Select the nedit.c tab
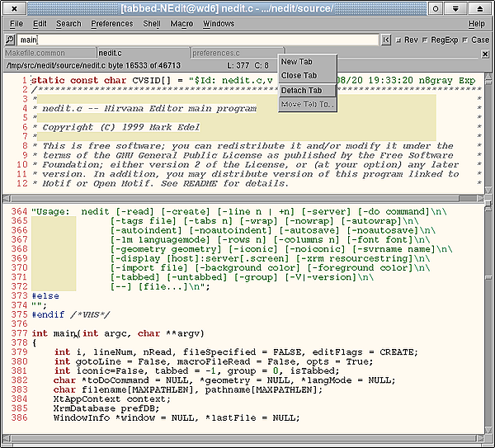 [144, 53]
